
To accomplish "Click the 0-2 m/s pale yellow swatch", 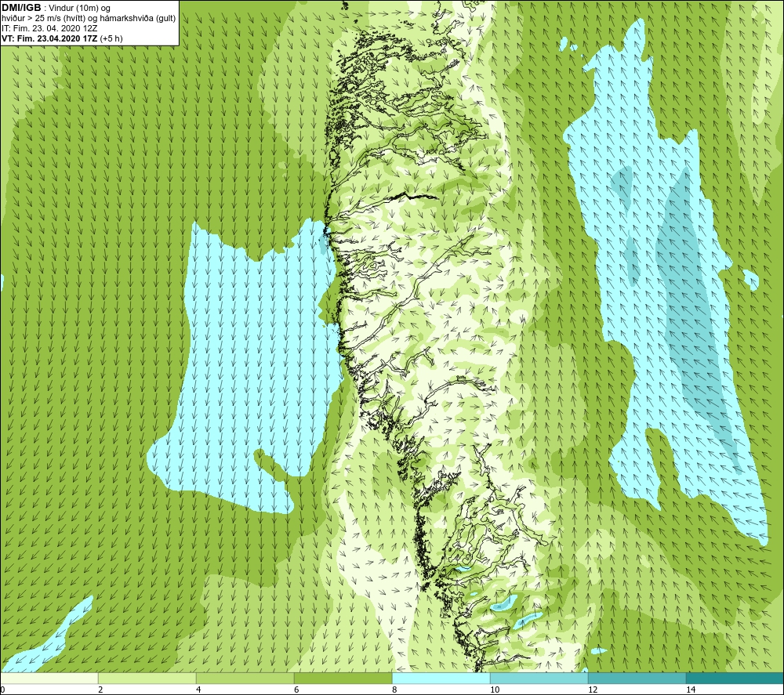I will tap(49, 678).
